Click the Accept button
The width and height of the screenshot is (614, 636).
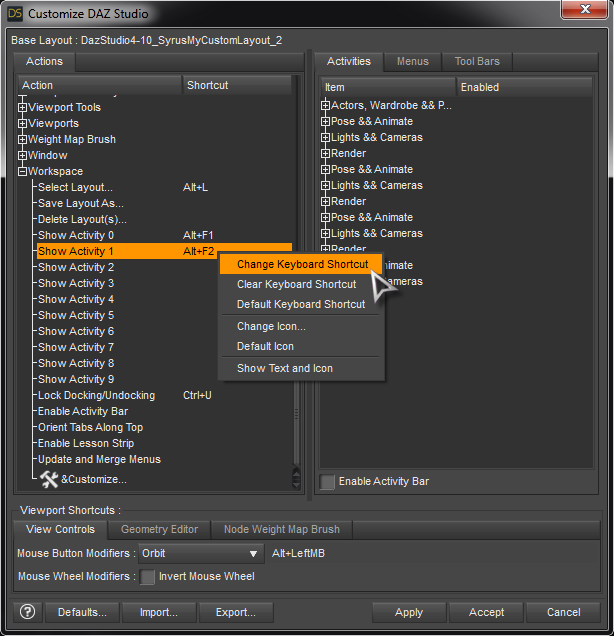(x=486, y=612)
